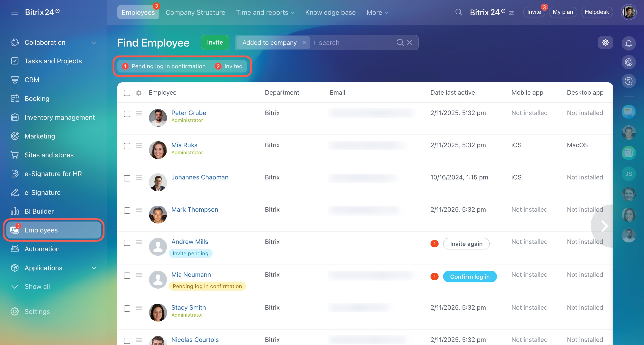The height and width of the screenshot is (345, 644).
Task: Click the gear settings button beside search
Action: point(605,43)
